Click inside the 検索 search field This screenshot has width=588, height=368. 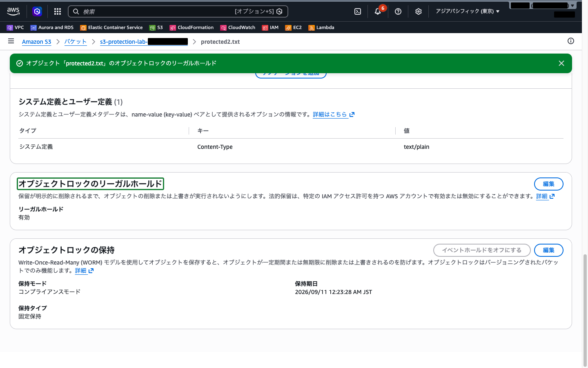[x=178, y=11]
